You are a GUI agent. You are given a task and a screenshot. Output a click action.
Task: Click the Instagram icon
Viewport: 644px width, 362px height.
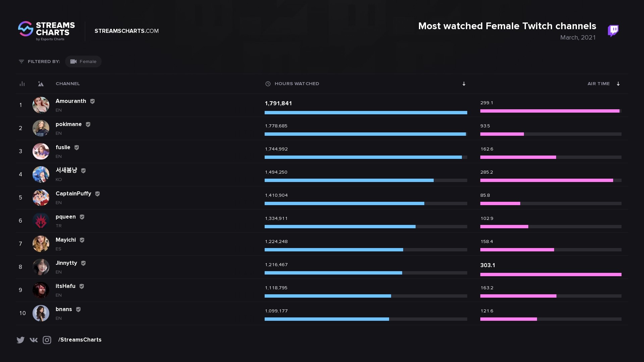coord(47,340)
